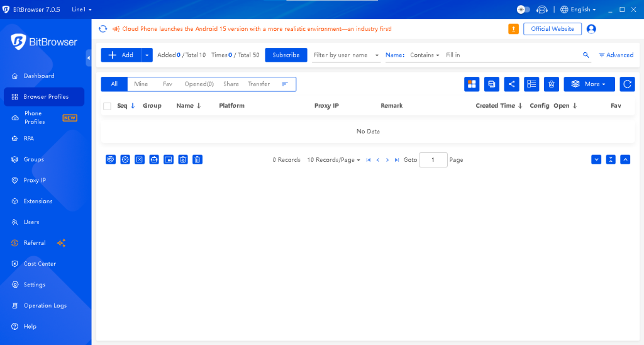Open the checklist column view icon
Image resolution: width=644 pixels, height=345 pixels.
point(531,84)
